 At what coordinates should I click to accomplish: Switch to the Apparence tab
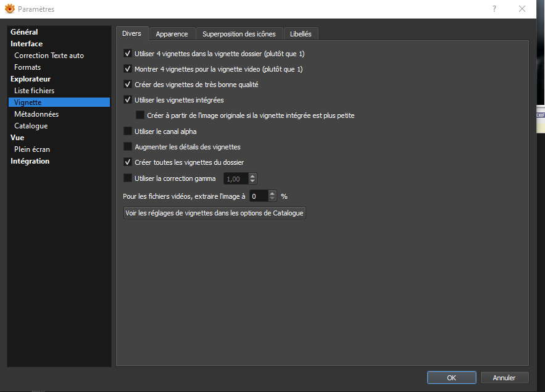(x=172, y=34)
